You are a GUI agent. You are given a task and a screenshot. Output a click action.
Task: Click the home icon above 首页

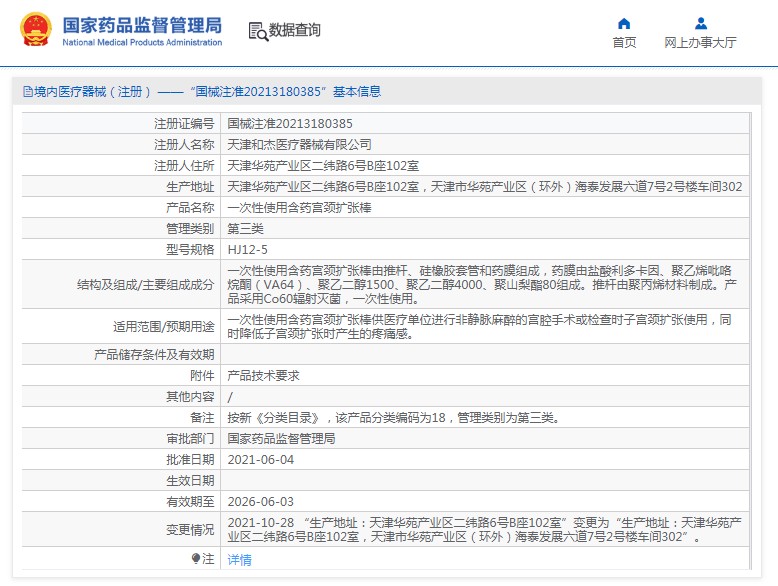pos(624,23)
